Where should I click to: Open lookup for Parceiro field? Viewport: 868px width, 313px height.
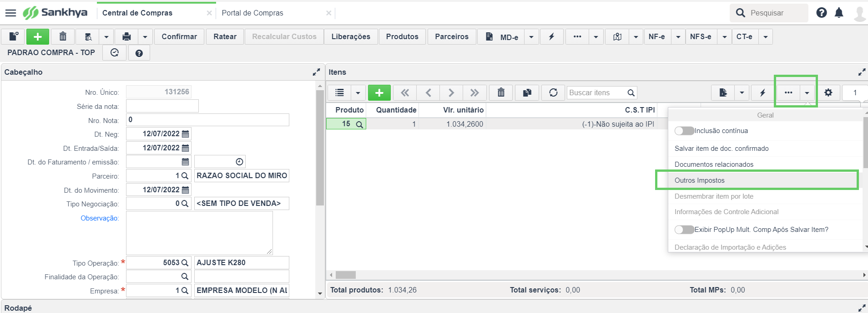coord(185,176)
